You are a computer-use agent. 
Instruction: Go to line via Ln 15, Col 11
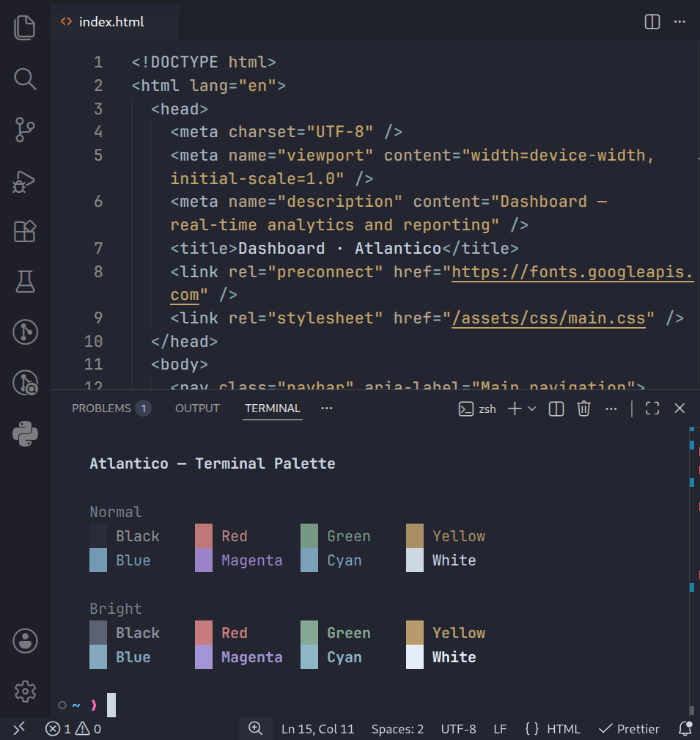pos(318,729)
